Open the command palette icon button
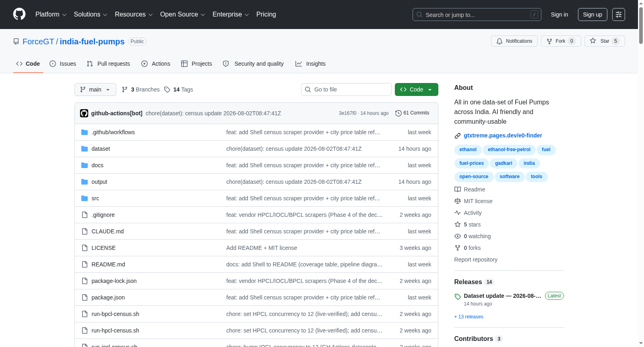The image size is (644, 347). pos(619,15)
